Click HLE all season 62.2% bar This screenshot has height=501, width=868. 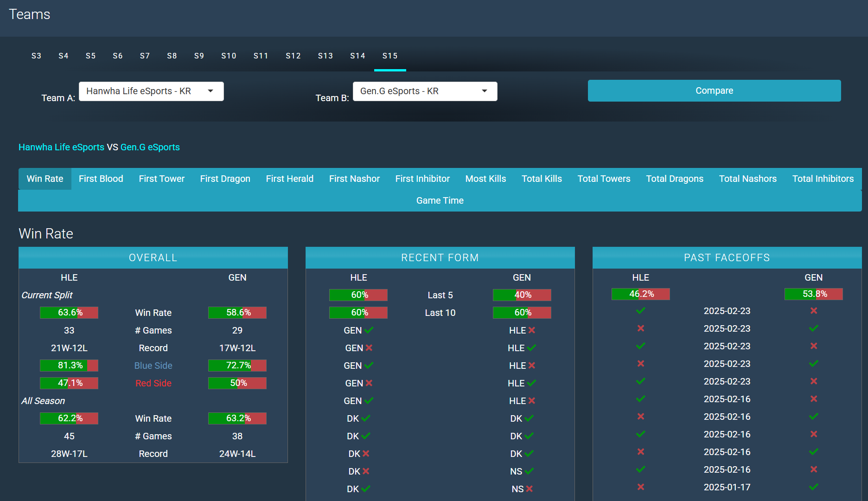click(69, 418)
